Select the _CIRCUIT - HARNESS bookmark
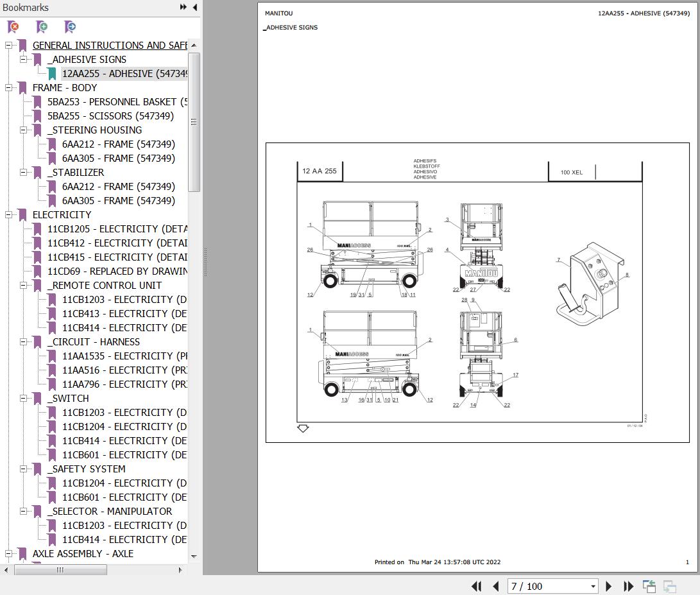 tap(94, 342)
